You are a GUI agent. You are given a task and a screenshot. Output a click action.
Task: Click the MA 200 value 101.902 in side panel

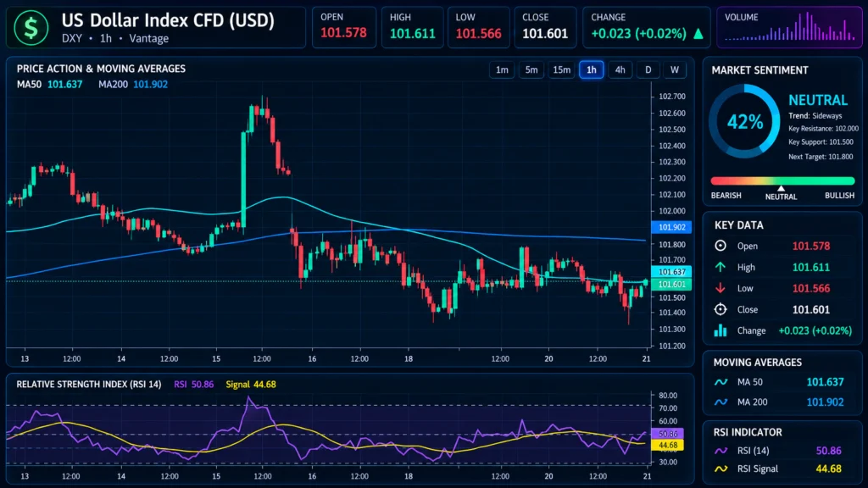point(825,402)
